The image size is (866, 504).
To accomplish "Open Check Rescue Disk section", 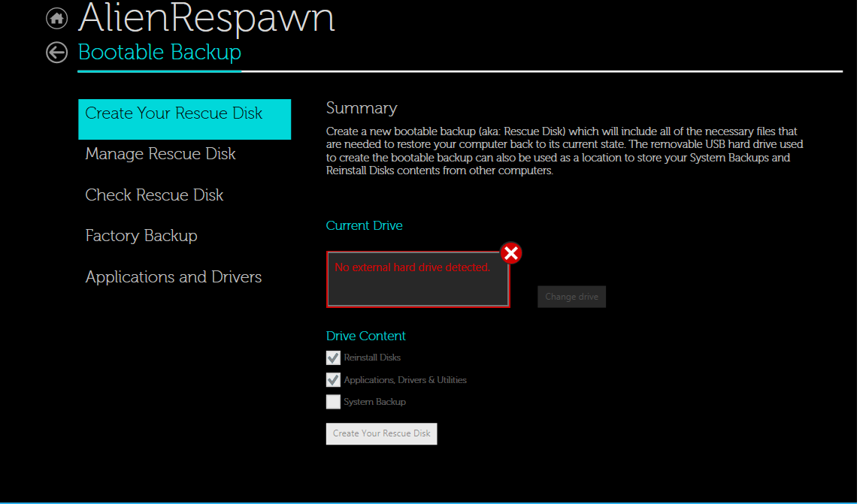I will point(154,195).
